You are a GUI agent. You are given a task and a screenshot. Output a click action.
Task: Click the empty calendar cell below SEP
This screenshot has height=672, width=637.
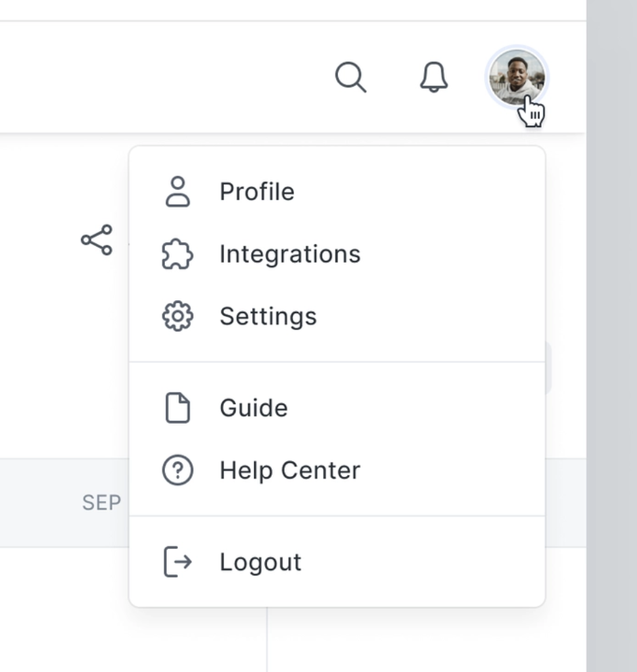pyautogui.click(x=64, y=608)
